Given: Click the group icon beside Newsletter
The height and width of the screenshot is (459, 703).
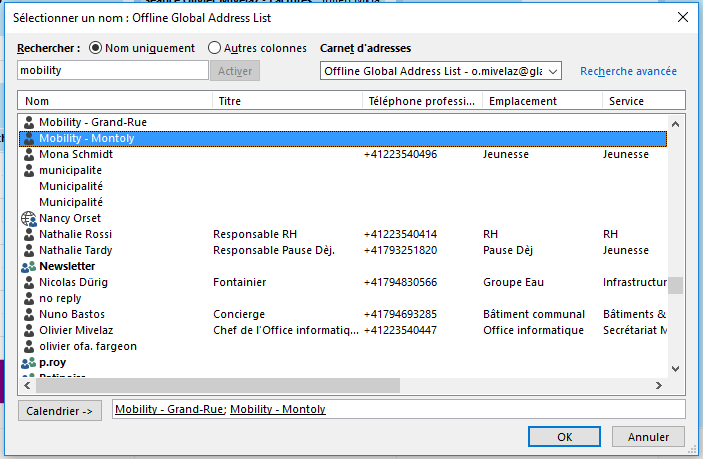Looking at the screenshot, I should pyautogui.click(x=28, y=266).
